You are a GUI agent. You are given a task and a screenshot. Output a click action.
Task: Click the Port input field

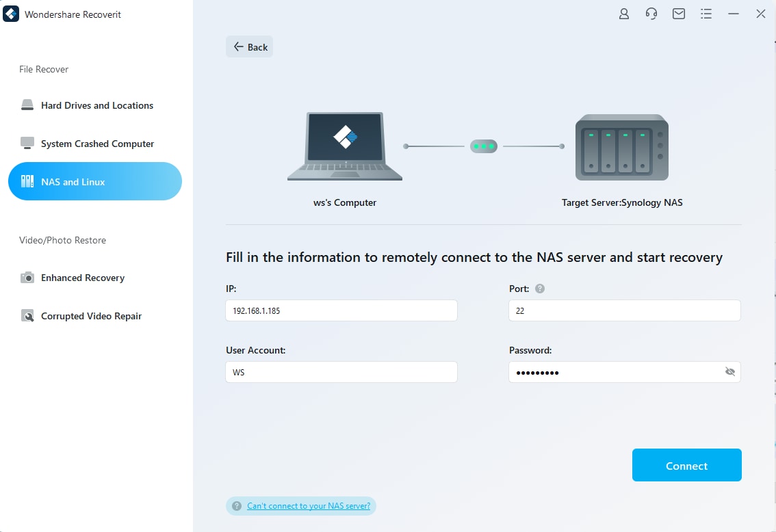click(625, 310)
